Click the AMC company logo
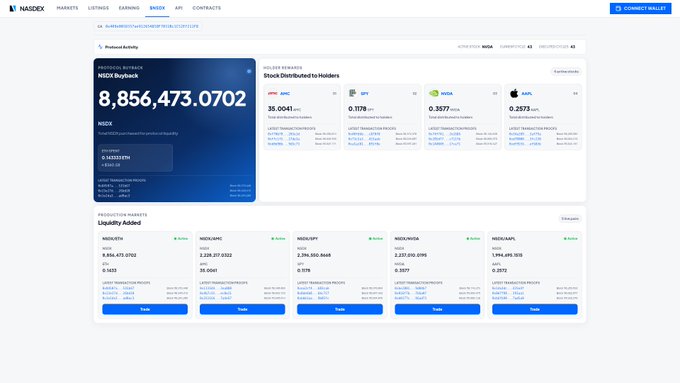This screenshot has height=383, width=680. pyautogui.click(x=272, y=93)
